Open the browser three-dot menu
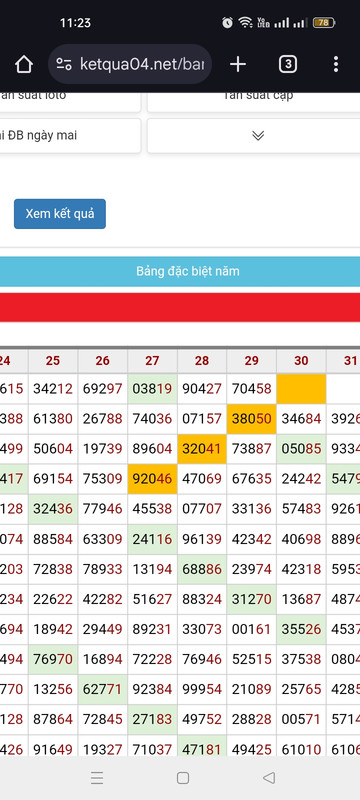This screenshot has height=800, width=360. pyautogui.click(x=336, y=64)
